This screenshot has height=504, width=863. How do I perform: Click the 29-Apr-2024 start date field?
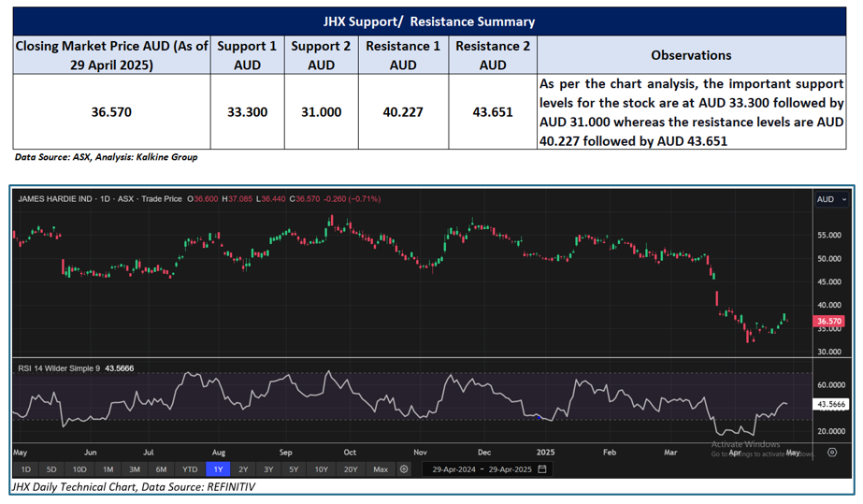coord(453,469)
